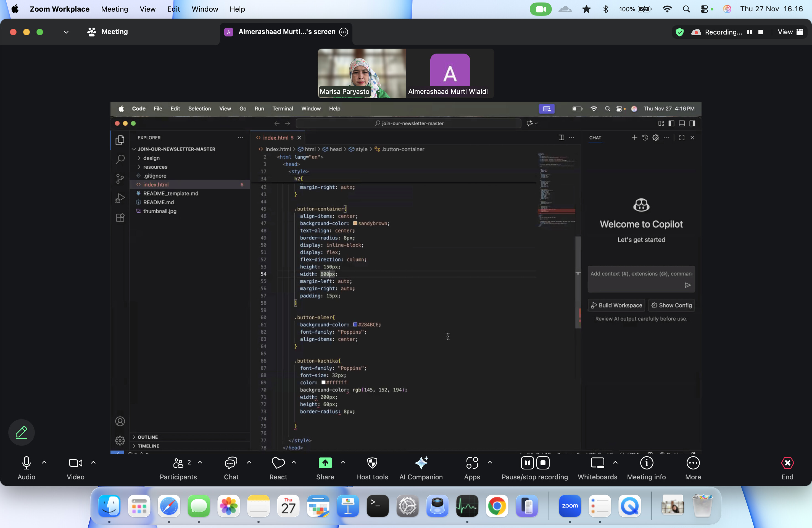Expand the Participants options arrow
Viewport: 812px width, 528px height.
tap(200, 463)
